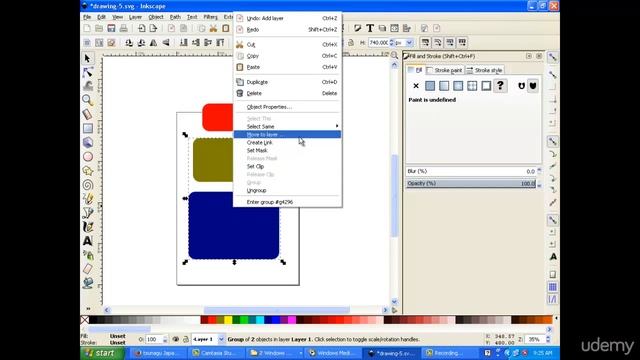Click No paint X in the Fill tab
The image size is (640, 360).
pyautogui.click(x=416, y=86)
